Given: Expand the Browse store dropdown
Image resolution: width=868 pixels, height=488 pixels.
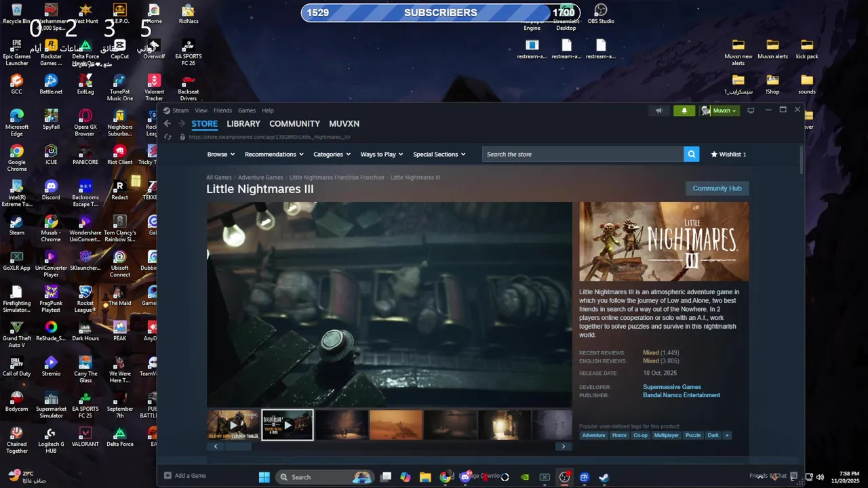Looking at the screenshot, I should (x=220, y=154).
